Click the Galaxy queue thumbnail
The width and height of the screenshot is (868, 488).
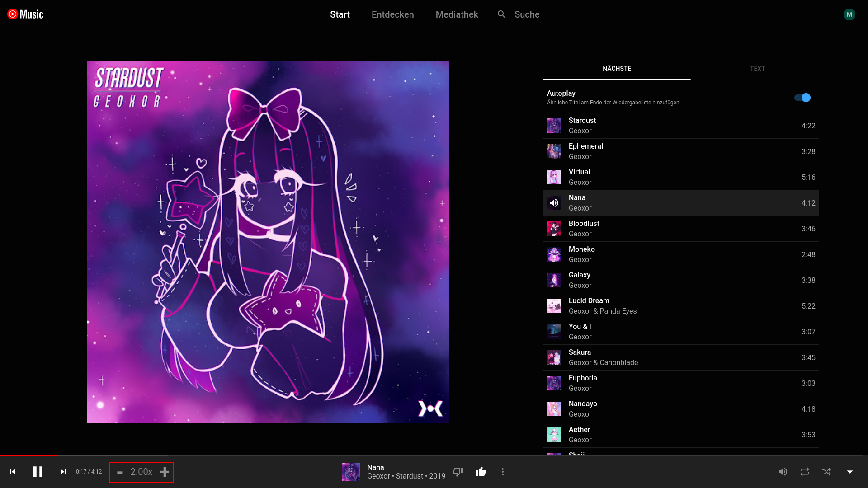click(554, 280)
